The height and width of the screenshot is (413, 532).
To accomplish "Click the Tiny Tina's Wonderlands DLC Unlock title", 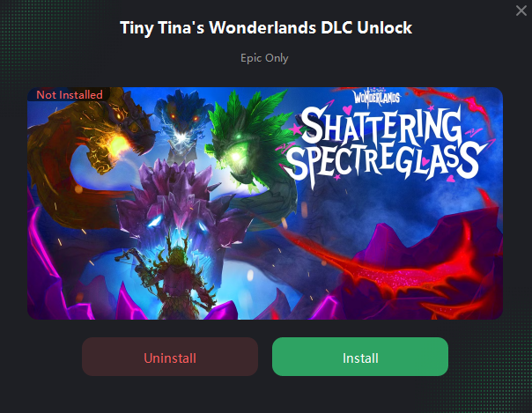I will 266,27.
